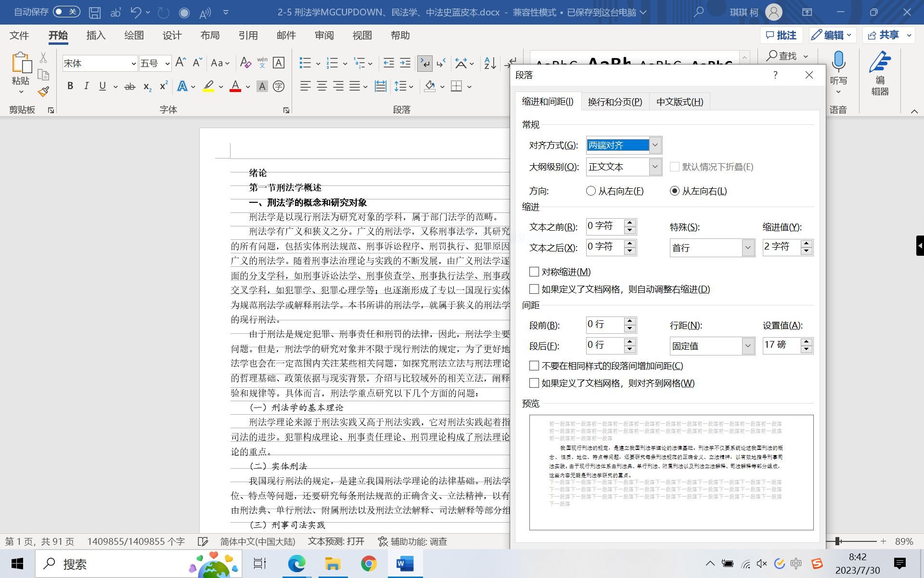Open the 插入 ribbon tab
This screenshot has height=578, width=924.
click(96, 36)
